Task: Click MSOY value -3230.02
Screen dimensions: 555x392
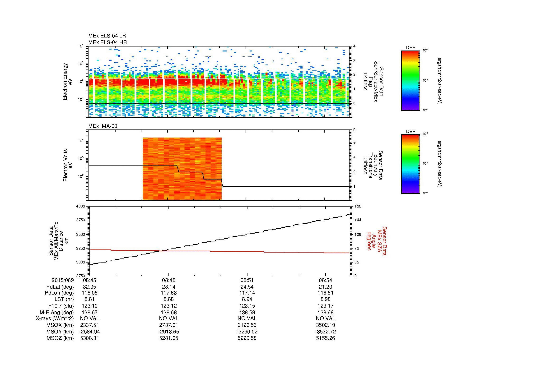Action: (x=247, y=332)
